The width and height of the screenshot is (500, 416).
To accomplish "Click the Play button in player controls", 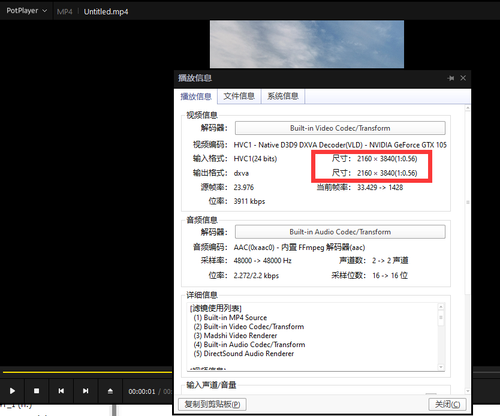I will click(12, 391).
